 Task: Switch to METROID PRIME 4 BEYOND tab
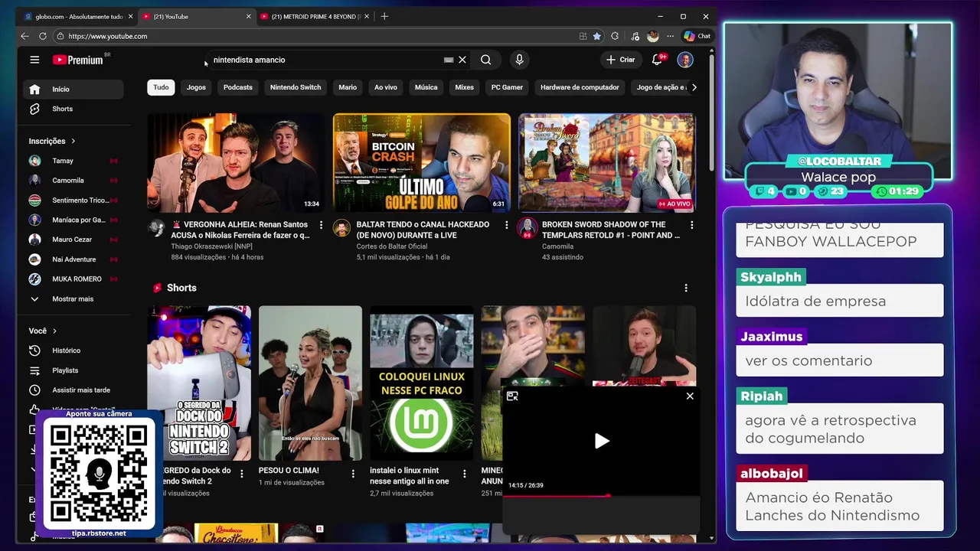tap(315, 16)
